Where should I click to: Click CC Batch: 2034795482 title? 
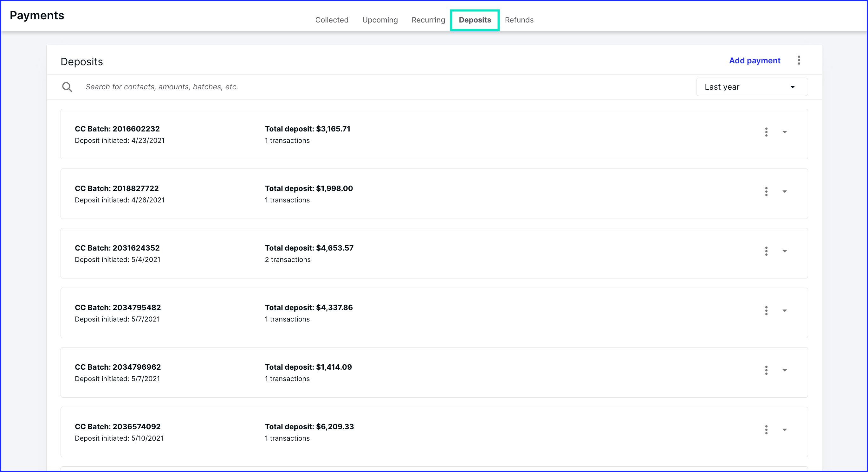[118, 308]
